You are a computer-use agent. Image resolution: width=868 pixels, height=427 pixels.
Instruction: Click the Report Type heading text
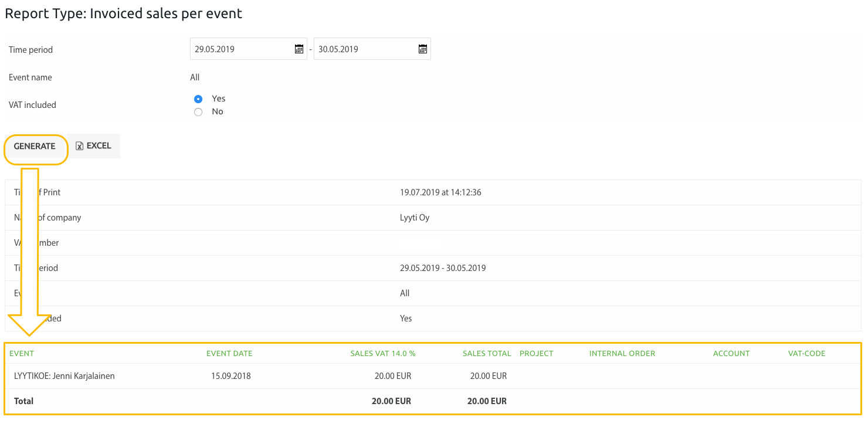pyautogui.click(x=124, y=13)
